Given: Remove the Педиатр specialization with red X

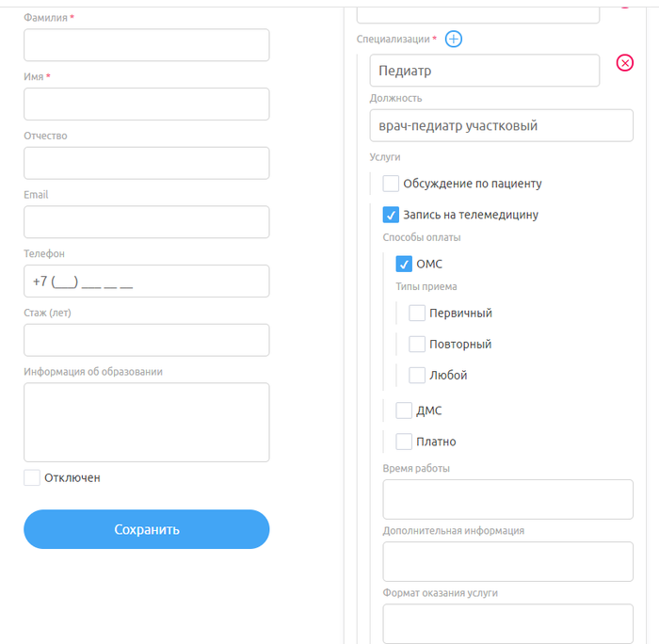Looking at the screenshot, I should pos(625,63).
